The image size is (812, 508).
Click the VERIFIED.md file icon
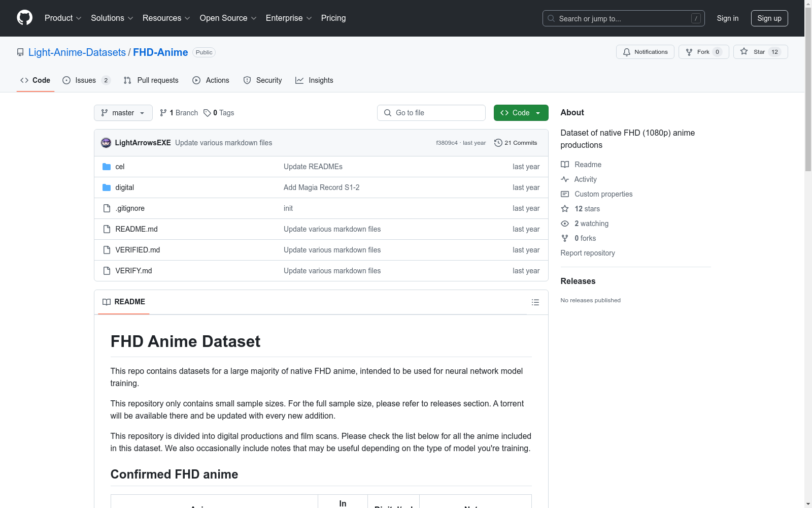pos(107,250)
